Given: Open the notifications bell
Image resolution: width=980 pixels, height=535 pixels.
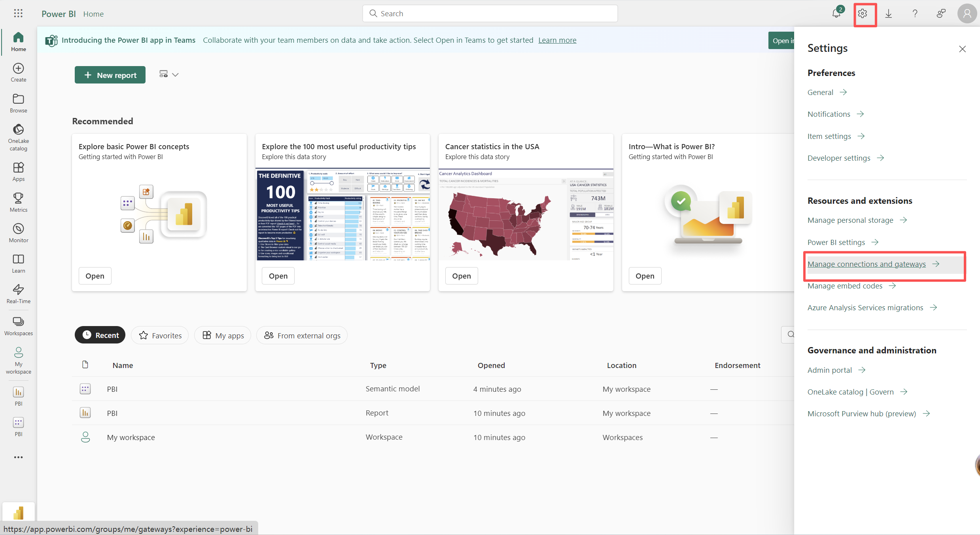Looking at the screenshot, I should pos(836,13).
